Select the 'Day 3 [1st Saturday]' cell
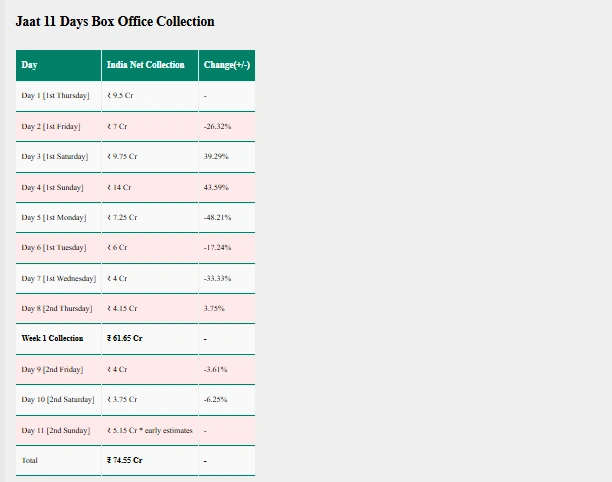The height and width of the screenshot is (482, 612). point(59,157)
